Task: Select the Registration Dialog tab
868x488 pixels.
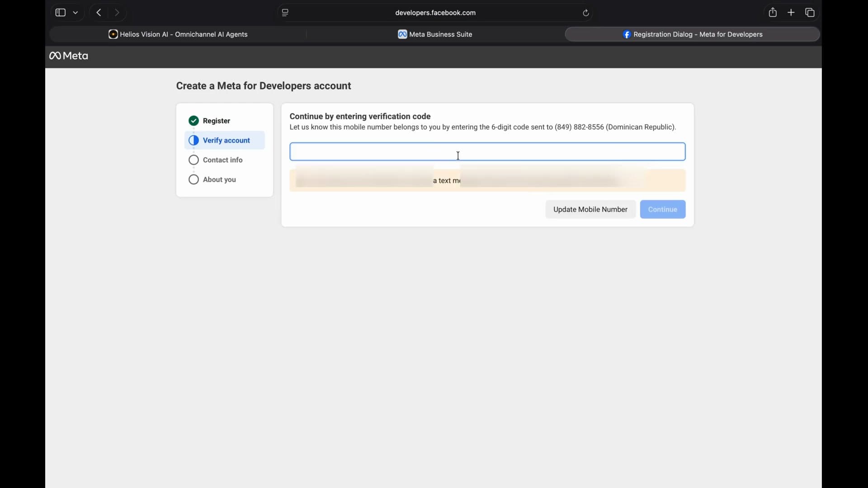Action: pyautogui.click(x=693, y=34)
